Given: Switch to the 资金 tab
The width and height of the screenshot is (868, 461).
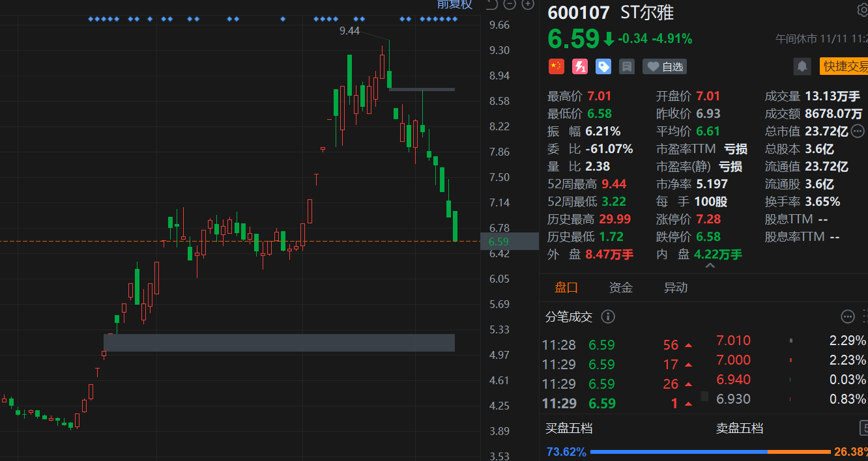Looking at the screenshot, I should pyautogui.click(x=620, y=288).
